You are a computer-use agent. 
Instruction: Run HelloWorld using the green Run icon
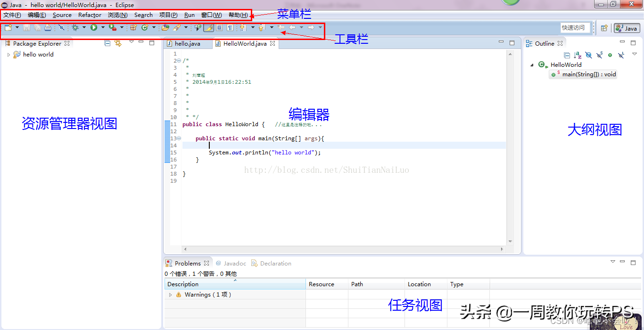(94, 27)
